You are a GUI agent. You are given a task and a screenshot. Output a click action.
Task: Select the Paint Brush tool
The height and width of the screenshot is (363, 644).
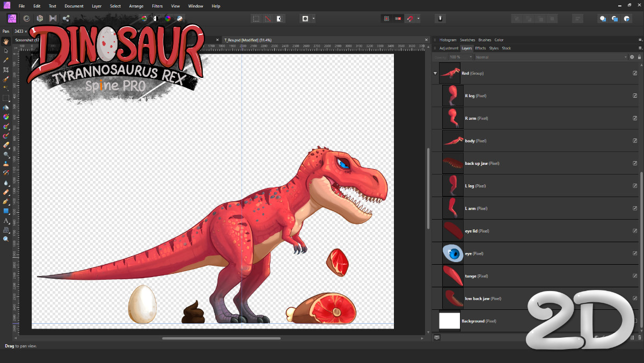[6, 126]
